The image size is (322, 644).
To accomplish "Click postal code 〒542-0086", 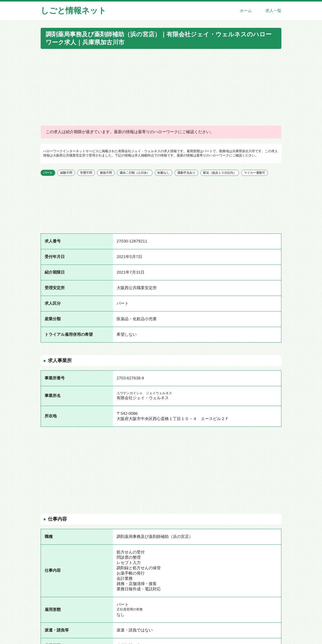I will [127, 414].
